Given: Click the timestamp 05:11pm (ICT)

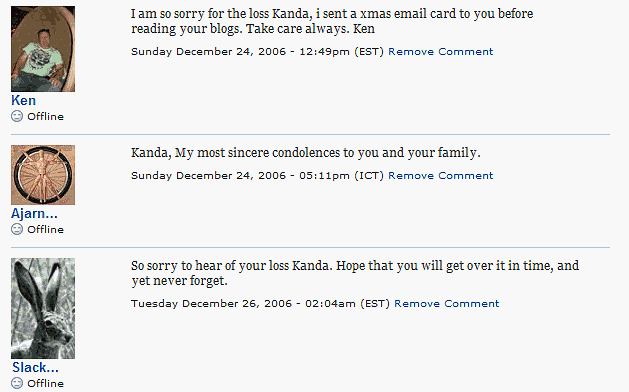Looking at the screenshot, I should click(257, 176).
